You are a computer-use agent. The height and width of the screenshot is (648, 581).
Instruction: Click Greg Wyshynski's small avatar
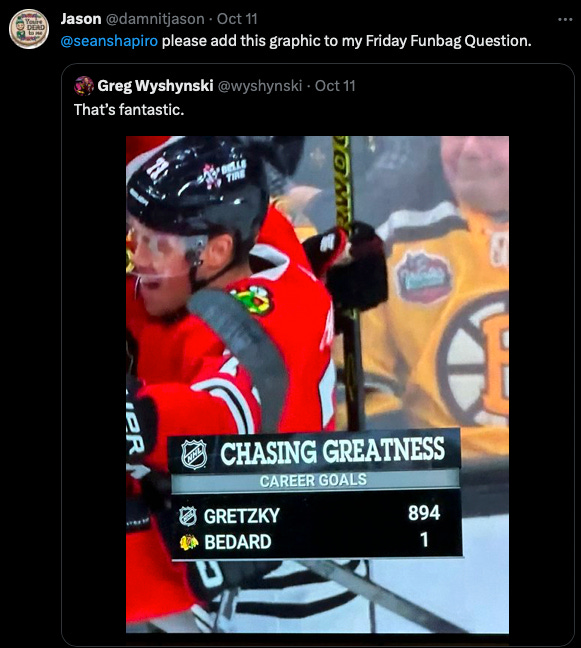pos(84,86)
